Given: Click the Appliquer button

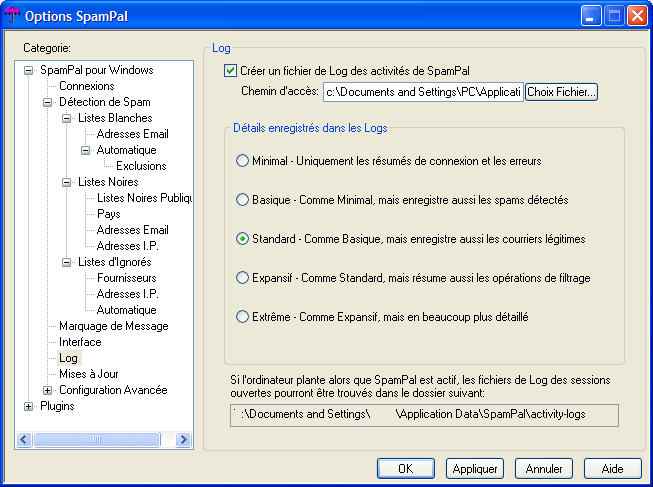Looking at the screenshot, I should click(475, 469).
